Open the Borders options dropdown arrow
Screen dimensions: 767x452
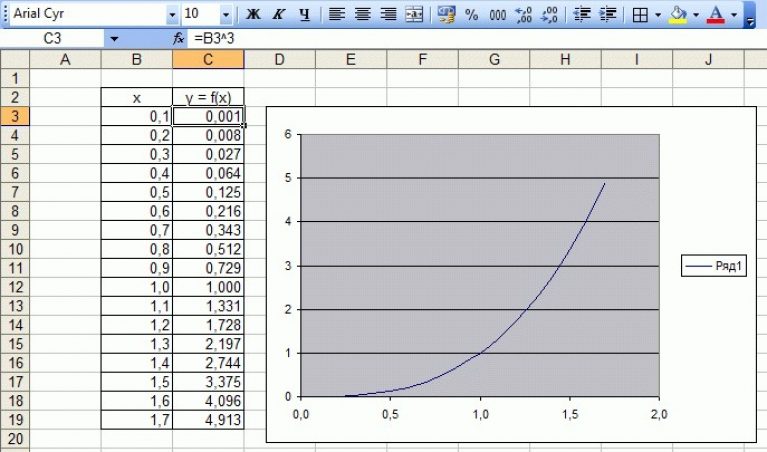point(657,15)
